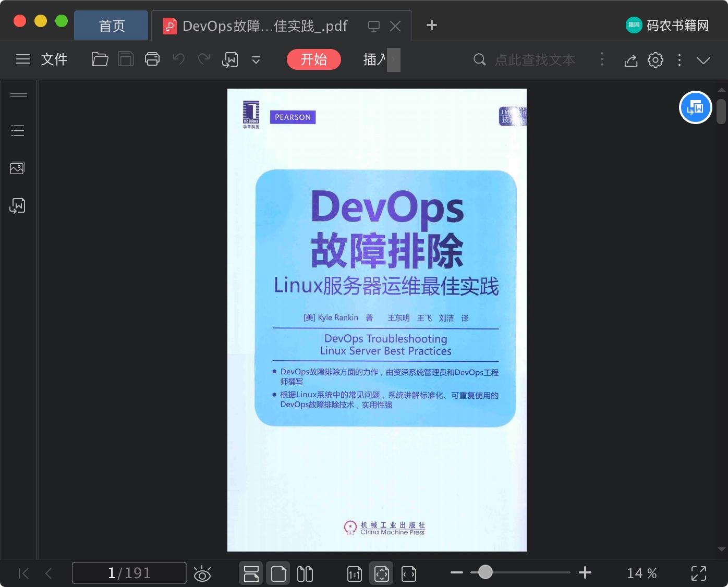Image resolution: width=728 pixels, height=587 pixels.
Task: Set actual size 1:1 zoom
Action: tap(355, 574)
